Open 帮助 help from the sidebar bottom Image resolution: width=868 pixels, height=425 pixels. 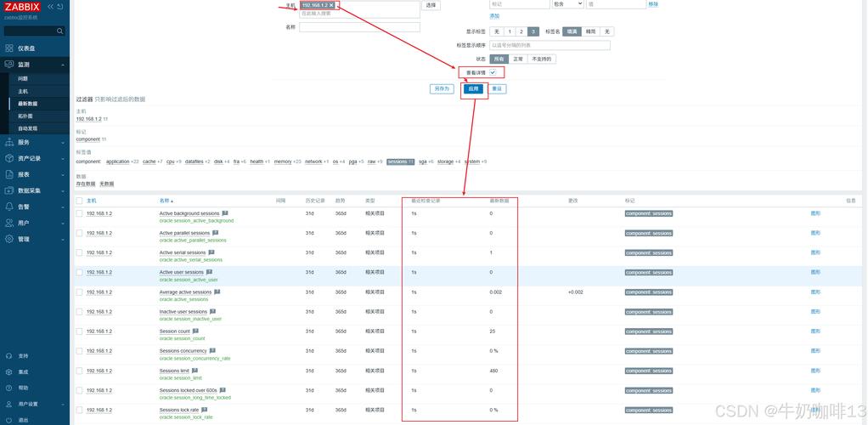[23, 388]
